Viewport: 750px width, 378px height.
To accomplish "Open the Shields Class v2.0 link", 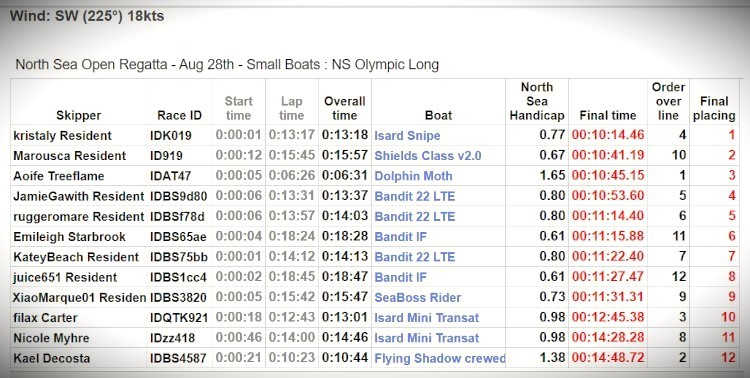I will click(x=428, y=156).
